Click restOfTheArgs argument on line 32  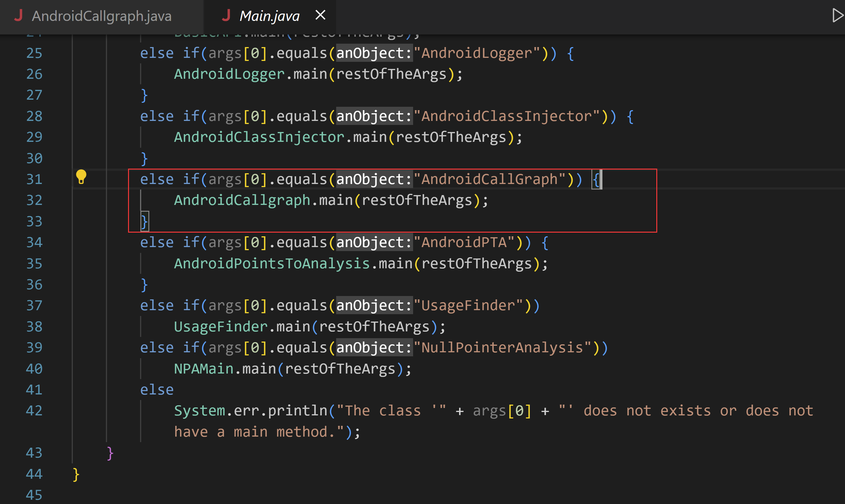point(417,200)
